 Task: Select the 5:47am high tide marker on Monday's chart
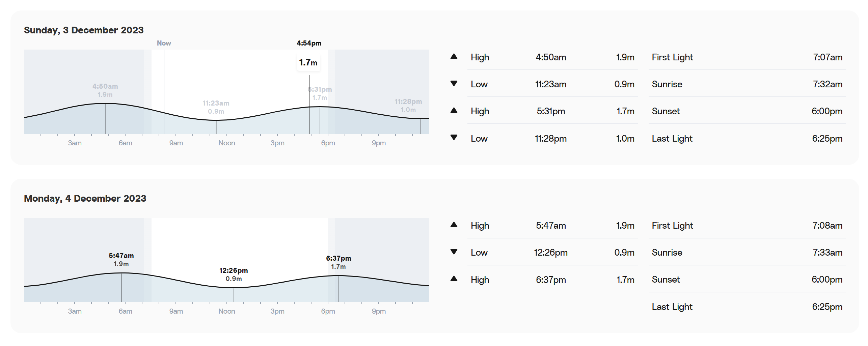pyautogui.click(x=121, y=259)
